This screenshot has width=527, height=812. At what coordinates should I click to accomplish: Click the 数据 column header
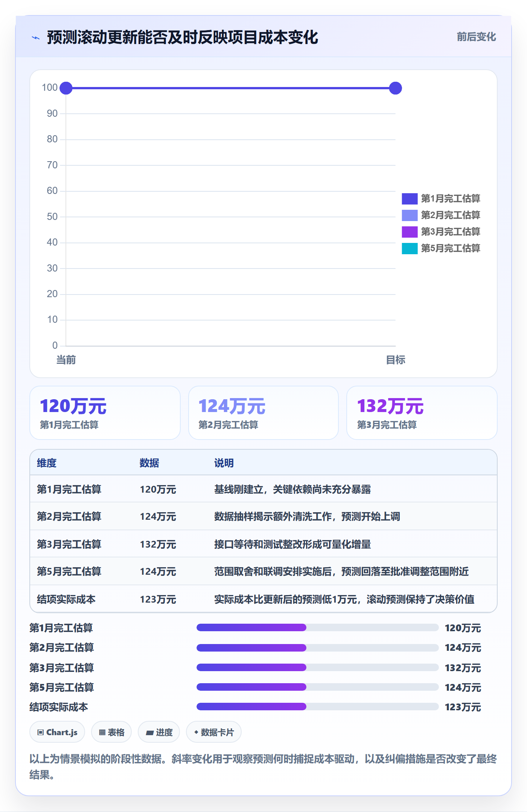coord(149,463)
